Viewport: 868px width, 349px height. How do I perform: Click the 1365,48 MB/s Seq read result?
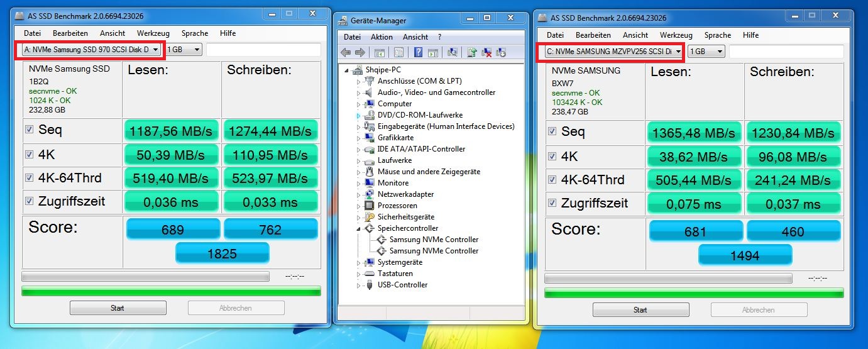coord(695,133)
